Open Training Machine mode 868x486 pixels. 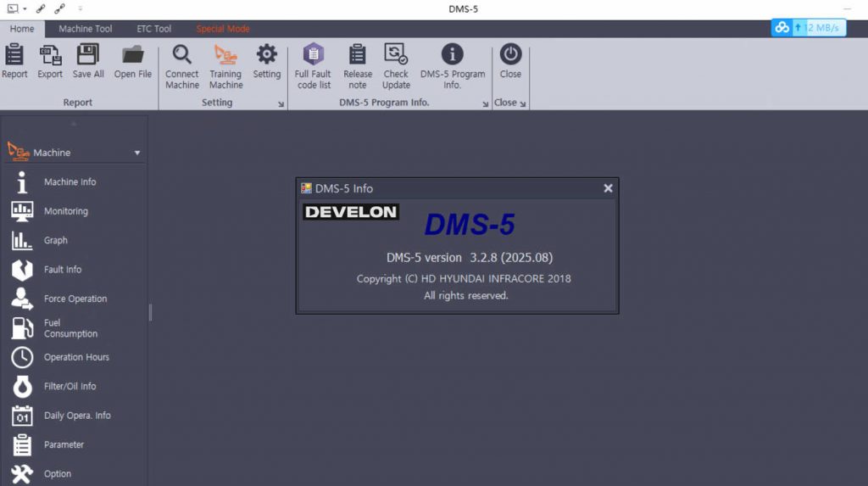point(225,56)
